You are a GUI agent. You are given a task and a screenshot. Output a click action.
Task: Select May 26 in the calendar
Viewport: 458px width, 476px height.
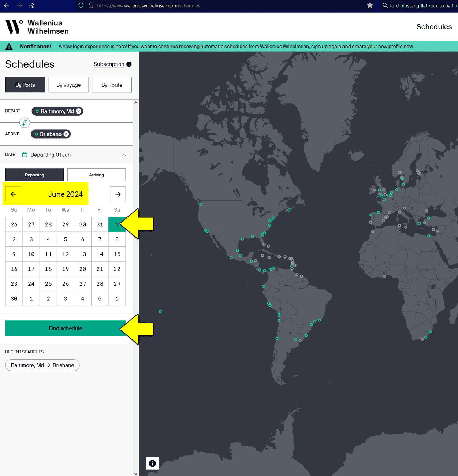pos(14,224)
